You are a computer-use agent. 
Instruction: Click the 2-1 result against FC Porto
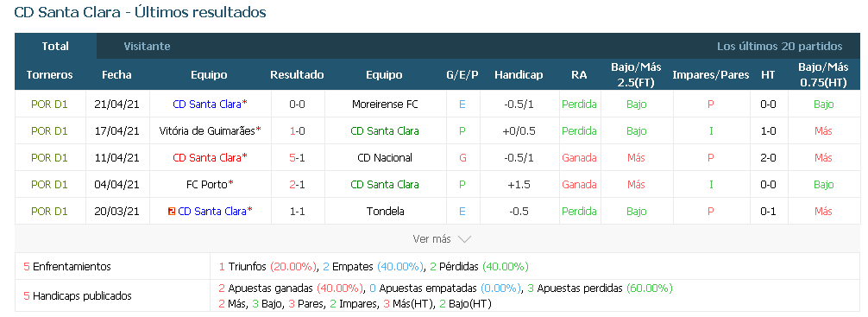pyautogui.click(x=298, y=185)
